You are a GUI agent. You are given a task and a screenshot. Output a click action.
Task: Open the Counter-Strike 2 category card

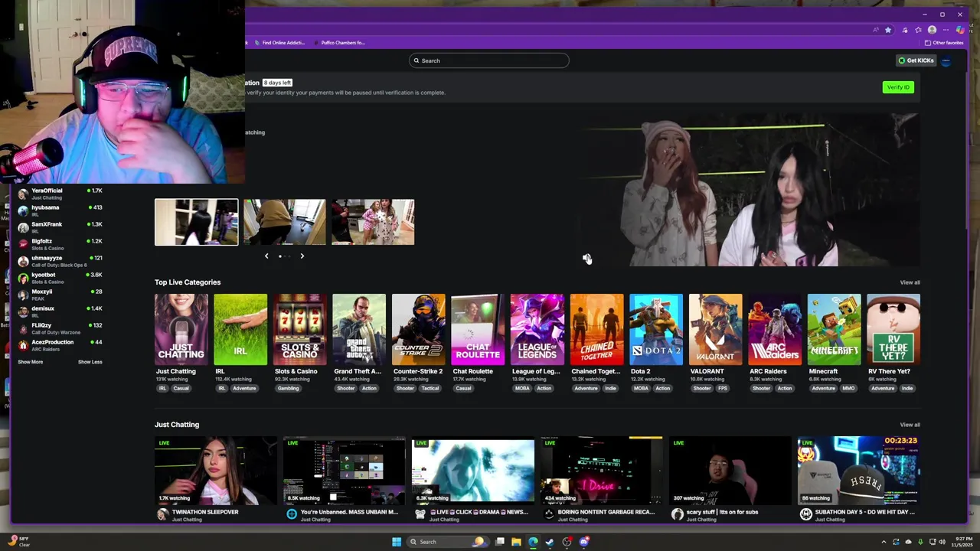coord(418,329)
